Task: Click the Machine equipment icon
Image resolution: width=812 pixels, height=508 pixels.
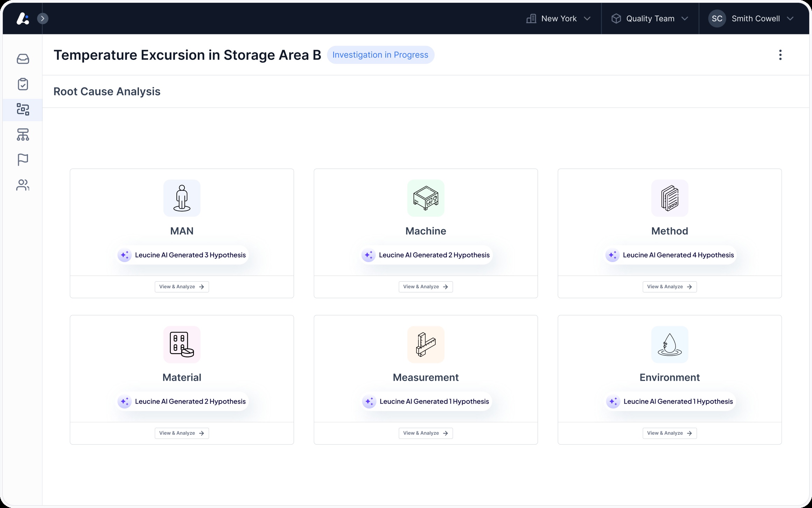Action: tap(426, 198)
